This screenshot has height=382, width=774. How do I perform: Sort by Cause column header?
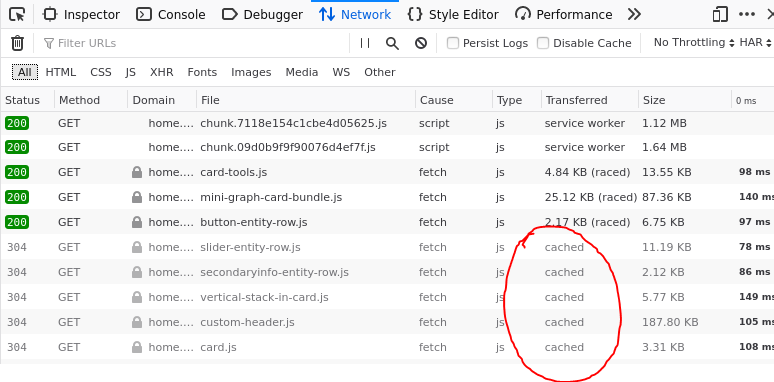click(454, 100)
